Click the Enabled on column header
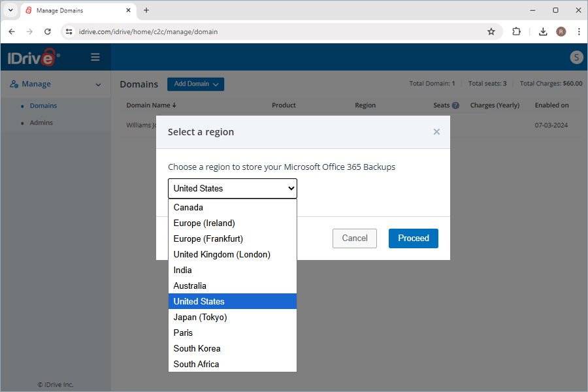The height and width of the screenshot is (392, 588). pyautogui.click(x=551, y=105)
